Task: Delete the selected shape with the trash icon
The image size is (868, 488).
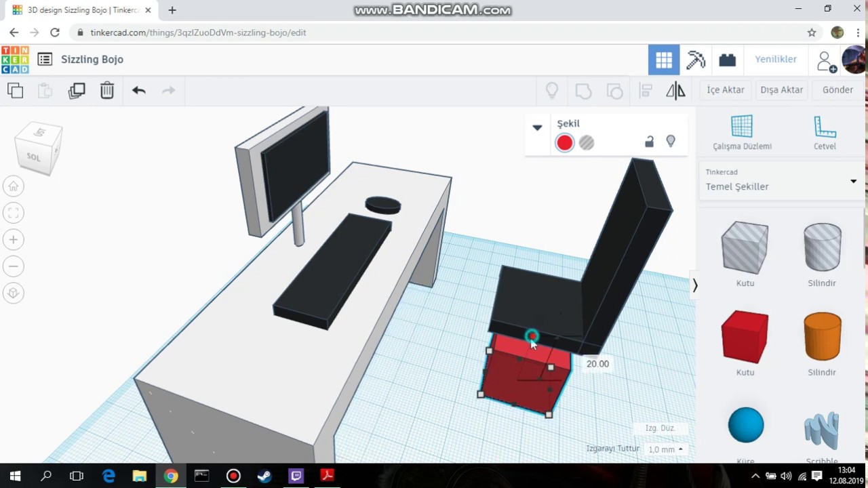Action: tap(107, 90)
